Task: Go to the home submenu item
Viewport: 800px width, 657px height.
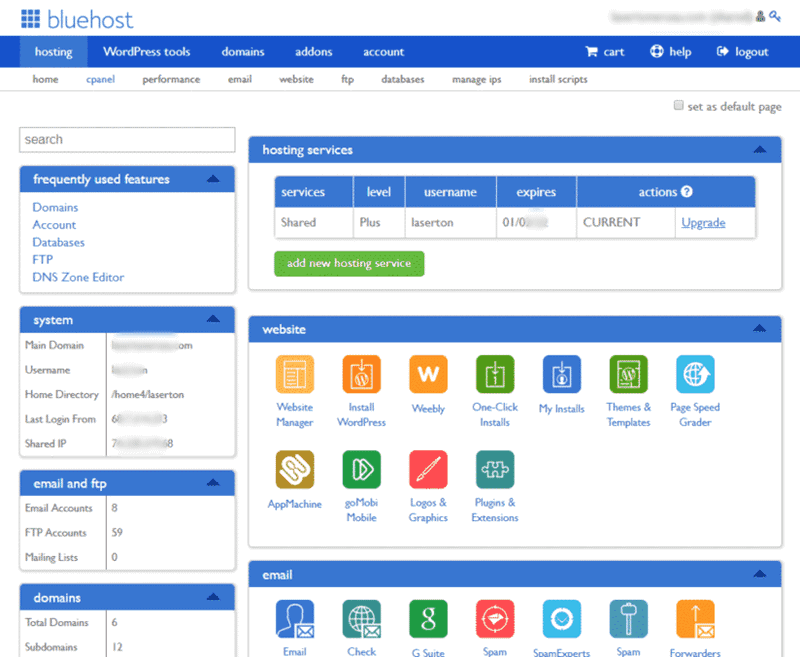Action: pyautogui.click(x=45, y=80)
